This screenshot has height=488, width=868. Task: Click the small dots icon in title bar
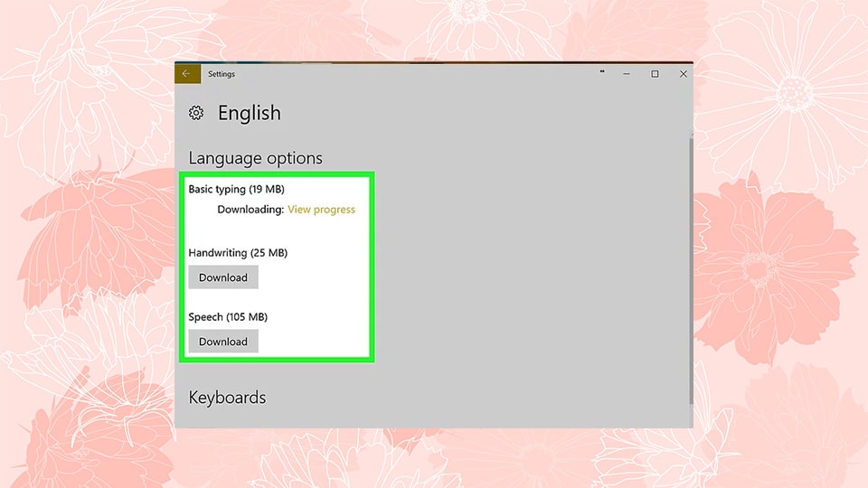(x=601, y=72)
